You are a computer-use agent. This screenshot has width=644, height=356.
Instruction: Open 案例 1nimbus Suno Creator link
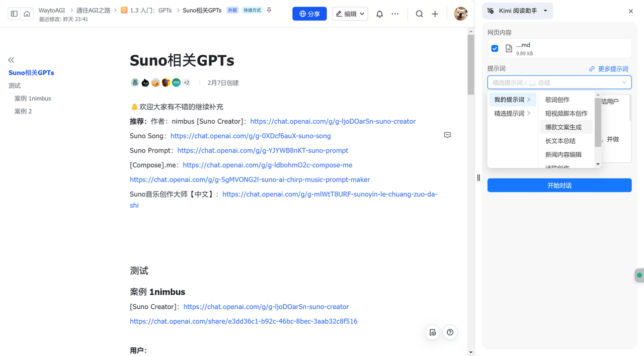click(x=266, y=307)
